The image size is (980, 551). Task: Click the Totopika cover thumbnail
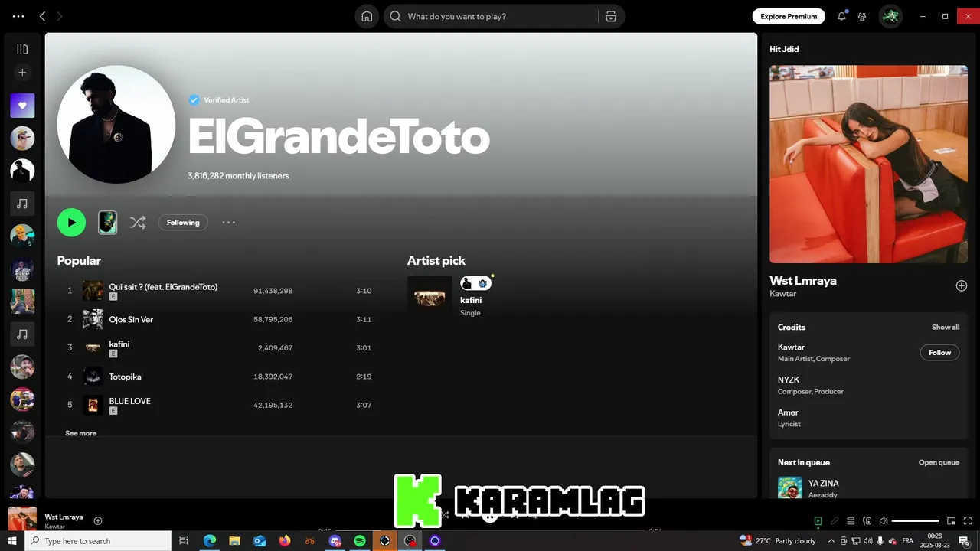point(93,377)
